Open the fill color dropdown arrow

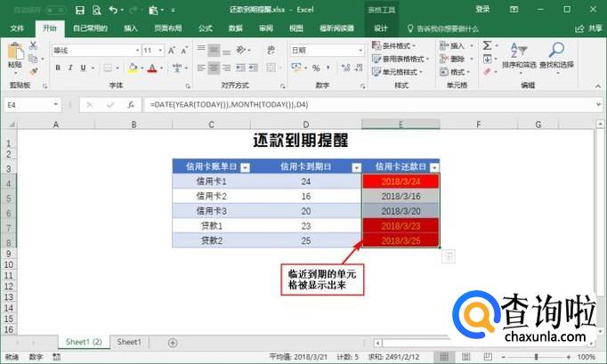[142, 69]
